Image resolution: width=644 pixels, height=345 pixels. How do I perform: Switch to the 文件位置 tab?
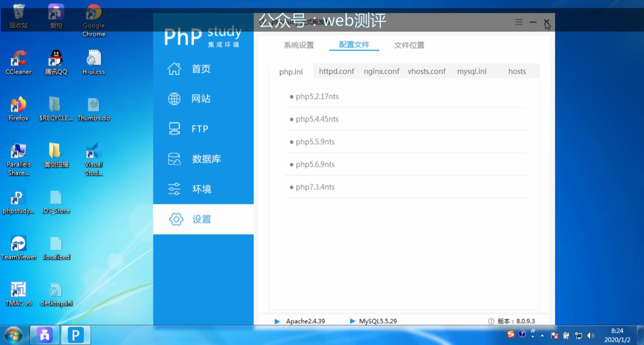pyautogui.click(x=409, y=45)
